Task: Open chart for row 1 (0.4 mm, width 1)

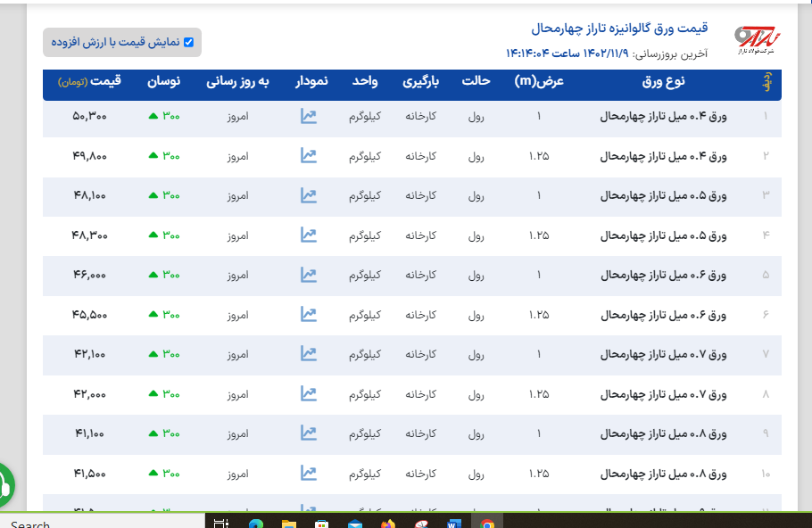Action: click(309, 116)
